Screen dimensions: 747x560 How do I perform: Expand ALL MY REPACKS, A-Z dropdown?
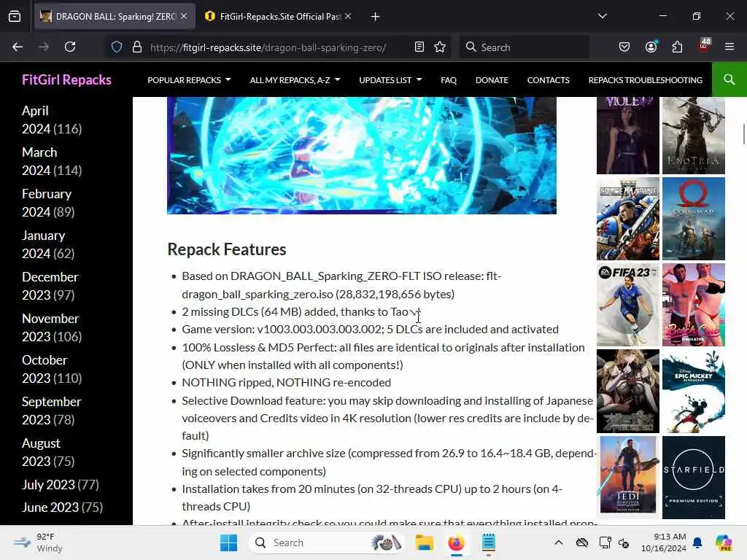tap(295, 80)
